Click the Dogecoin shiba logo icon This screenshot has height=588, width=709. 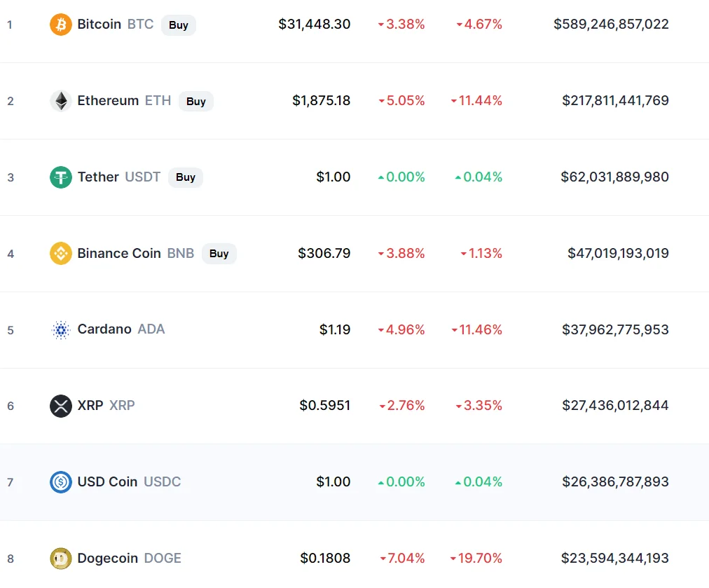60,559
